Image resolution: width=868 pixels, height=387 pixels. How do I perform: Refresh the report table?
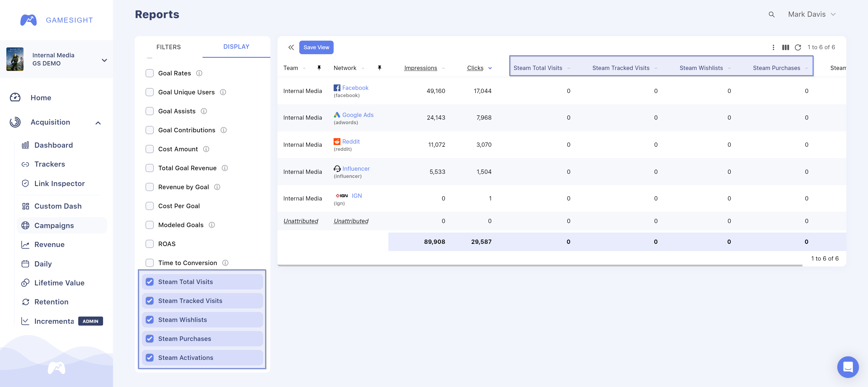tap(798, 47)
